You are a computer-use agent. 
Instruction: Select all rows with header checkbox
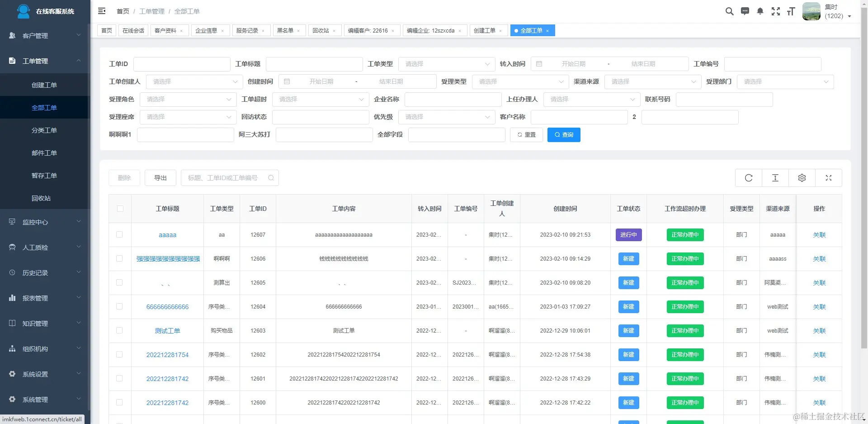click(x=120, y=209)
